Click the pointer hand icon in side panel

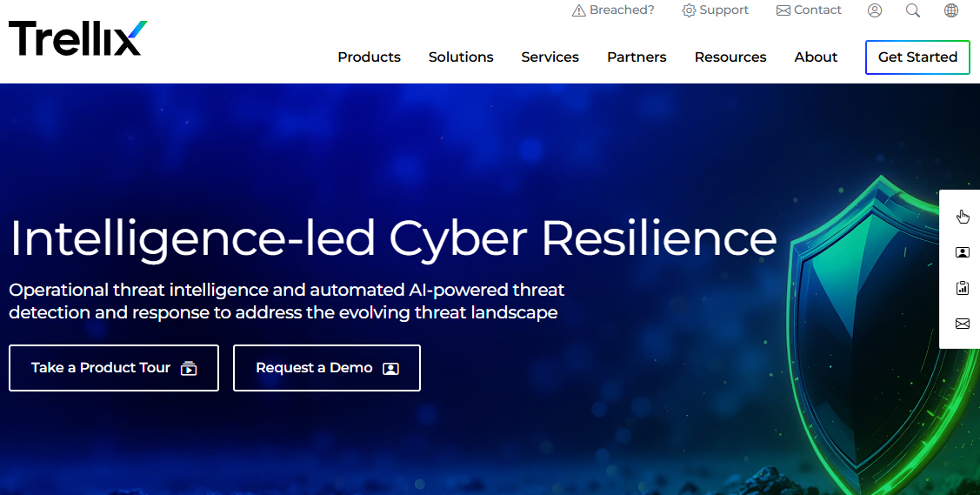pyautogui.click(x=963, y=217)
